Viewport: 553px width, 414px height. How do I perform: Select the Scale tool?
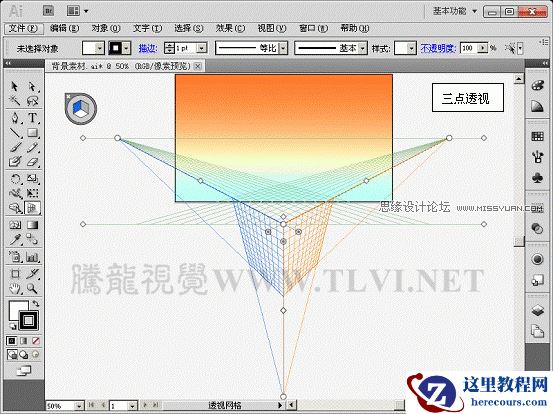[32, 179]
